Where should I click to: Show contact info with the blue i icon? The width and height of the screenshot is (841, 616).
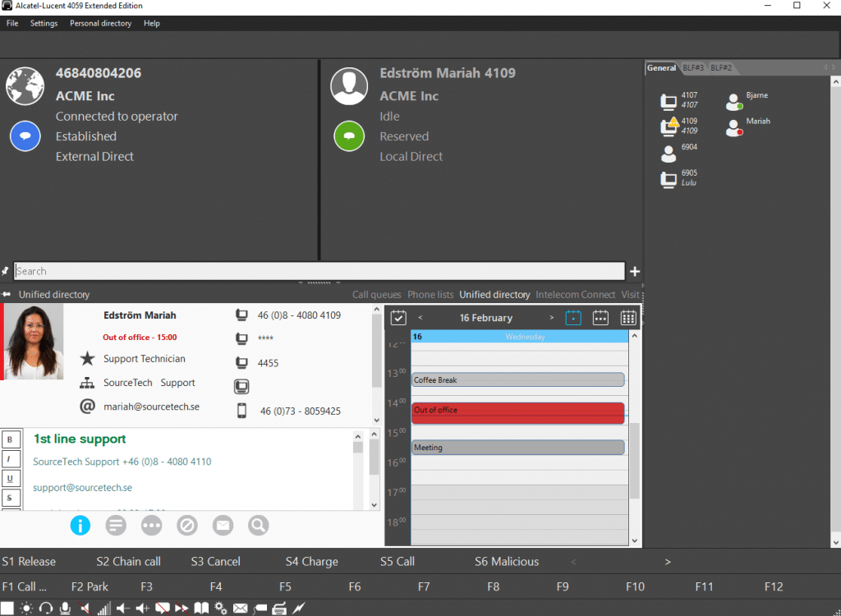click(x=80, y=526)
